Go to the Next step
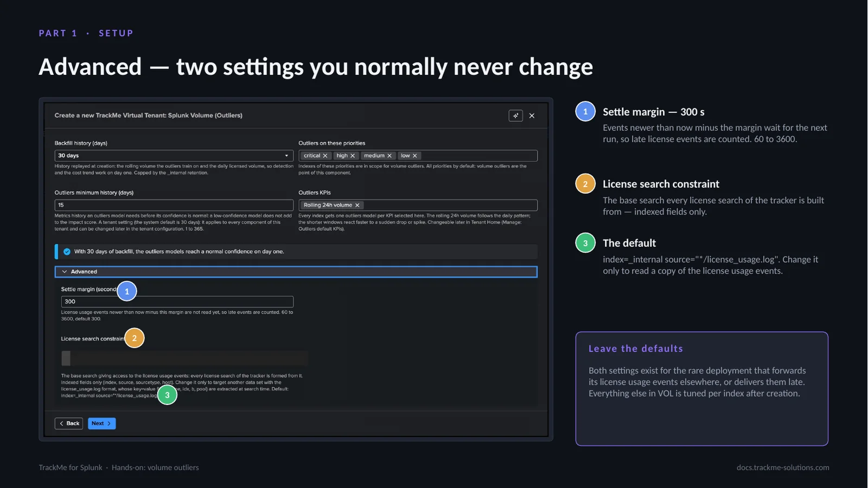Screen dimensions: 868x488 101,423
